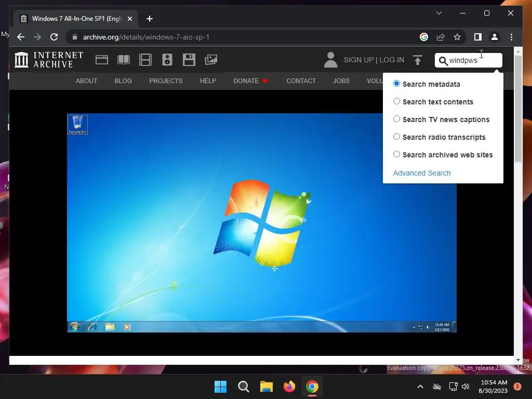Open the notification count badge

[x=517, y=386]
